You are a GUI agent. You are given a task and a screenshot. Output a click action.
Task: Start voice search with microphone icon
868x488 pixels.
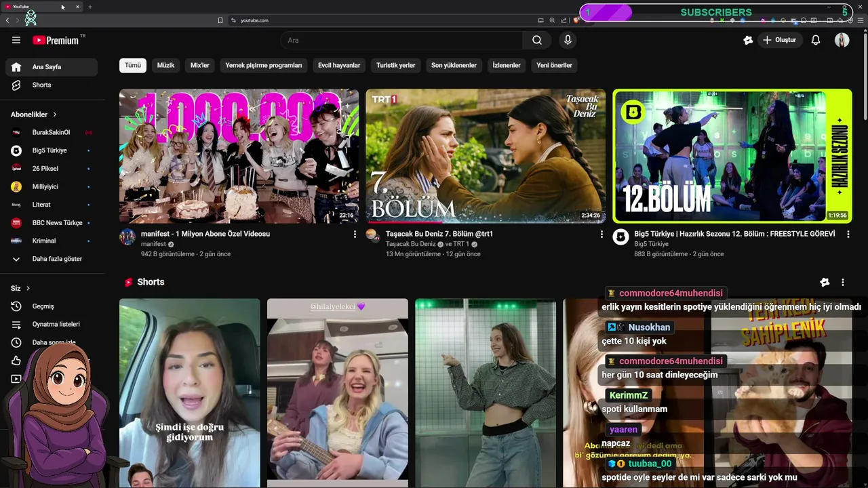[568, 40]
